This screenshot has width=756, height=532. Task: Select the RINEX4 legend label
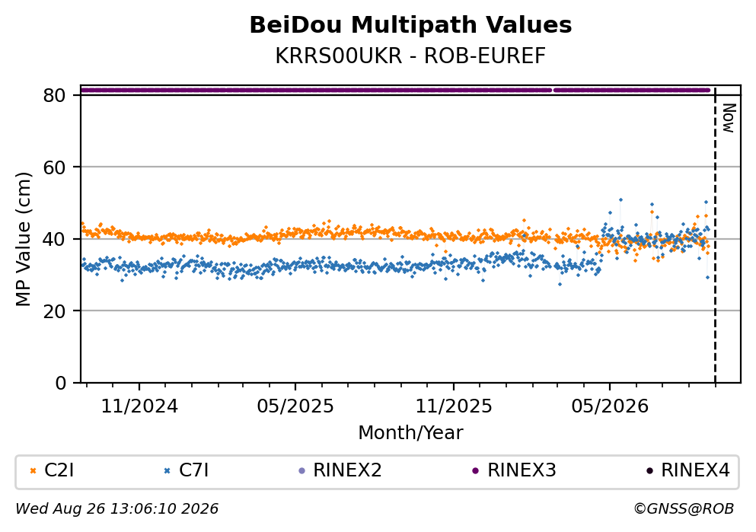(695, 470)
